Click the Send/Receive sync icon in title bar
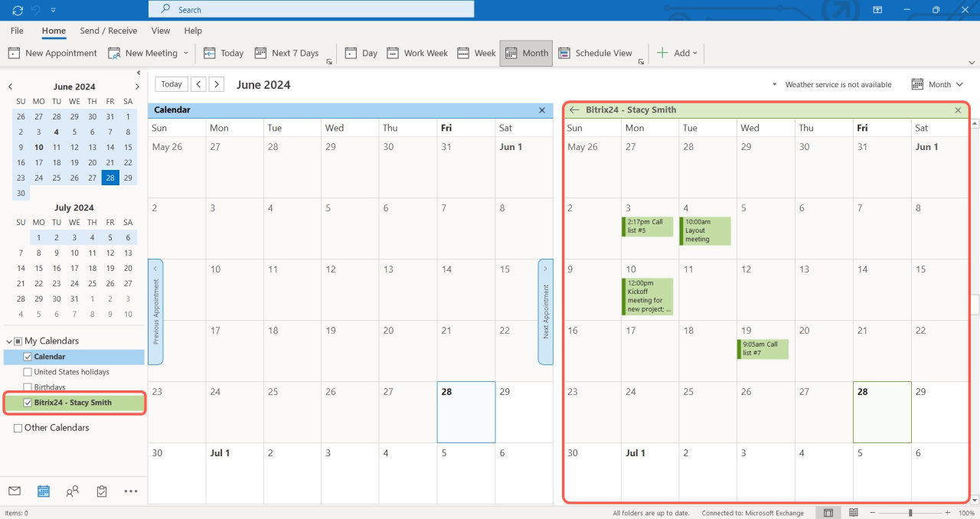Image resolution: width=980 pixels, height=519 pixels. point(18,10)
